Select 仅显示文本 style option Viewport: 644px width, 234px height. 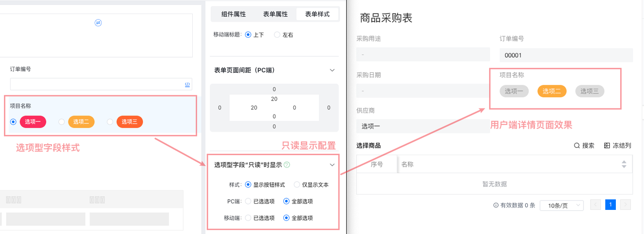297,185
